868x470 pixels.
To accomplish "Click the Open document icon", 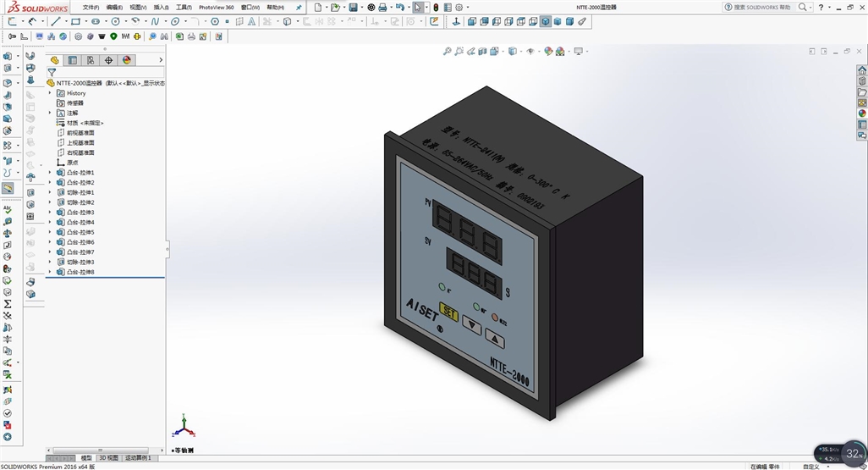I will point(335,8).
